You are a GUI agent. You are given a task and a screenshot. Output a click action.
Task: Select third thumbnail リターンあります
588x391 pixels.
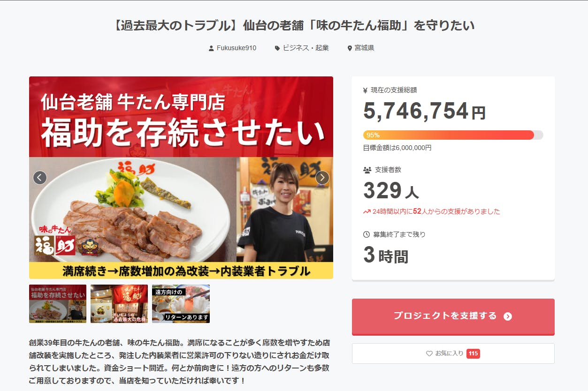click(181, 304)
